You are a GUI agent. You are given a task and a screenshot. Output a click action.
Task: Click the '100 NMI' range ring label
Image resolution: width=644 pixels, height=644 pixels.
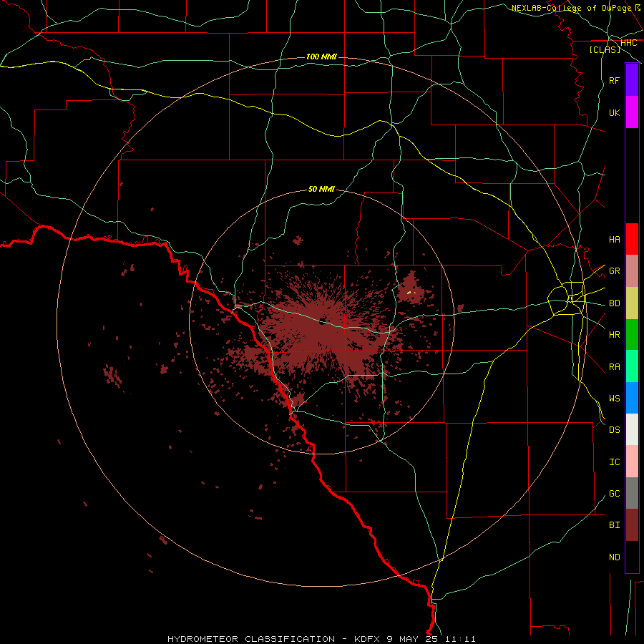coord(321,57)
